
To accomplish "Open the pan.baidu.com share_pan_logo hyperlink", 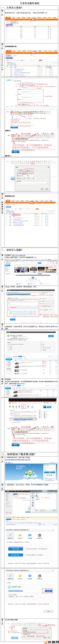I will point(18,460).
